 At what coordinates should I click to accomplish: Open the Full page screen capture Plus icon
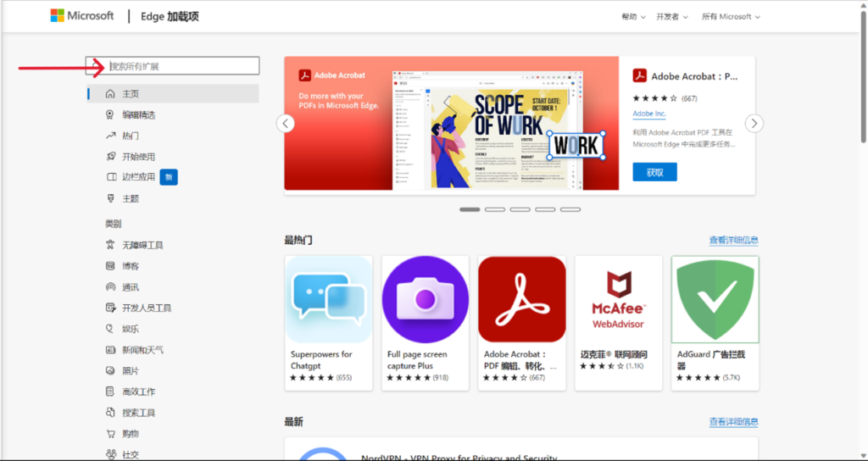point(426,299)
